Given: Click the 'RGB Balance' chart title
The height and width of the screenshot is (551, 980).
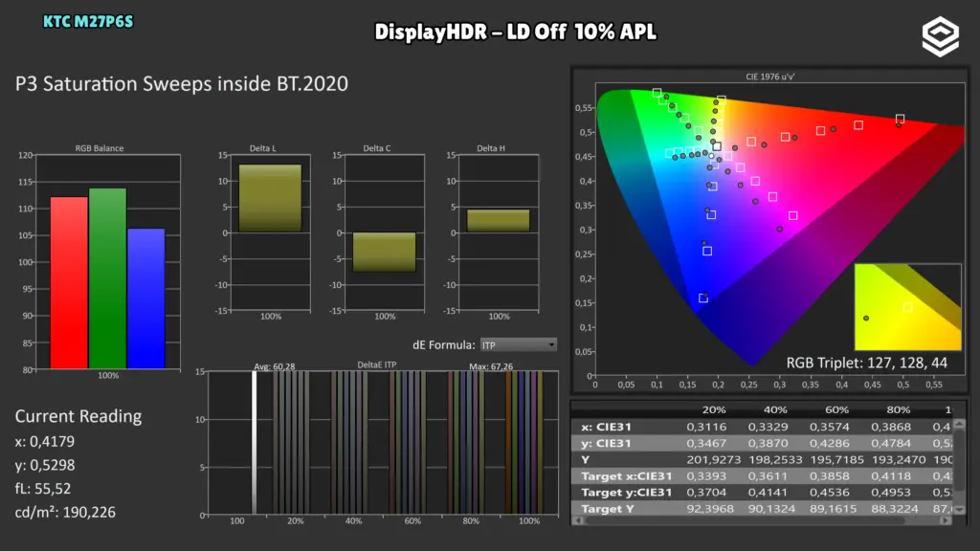Looking at the screenshot, I should (100, 148).
